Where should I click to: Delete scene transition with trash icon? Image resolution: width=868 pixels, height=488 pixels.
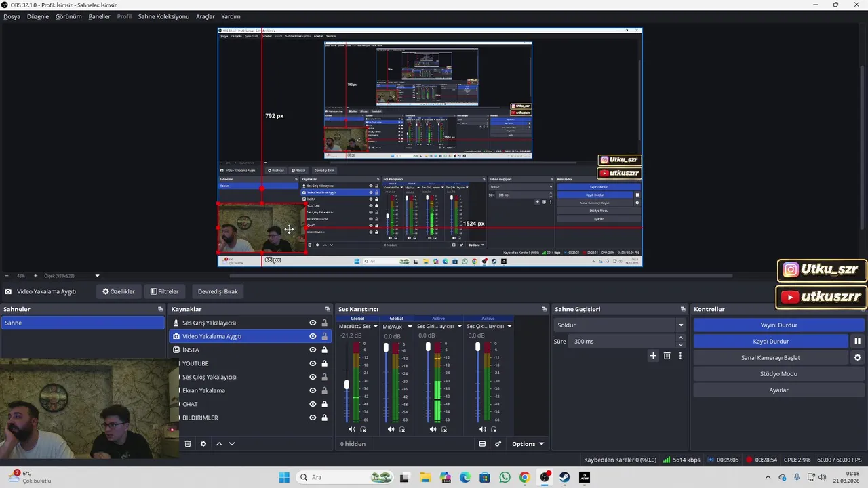667,356
